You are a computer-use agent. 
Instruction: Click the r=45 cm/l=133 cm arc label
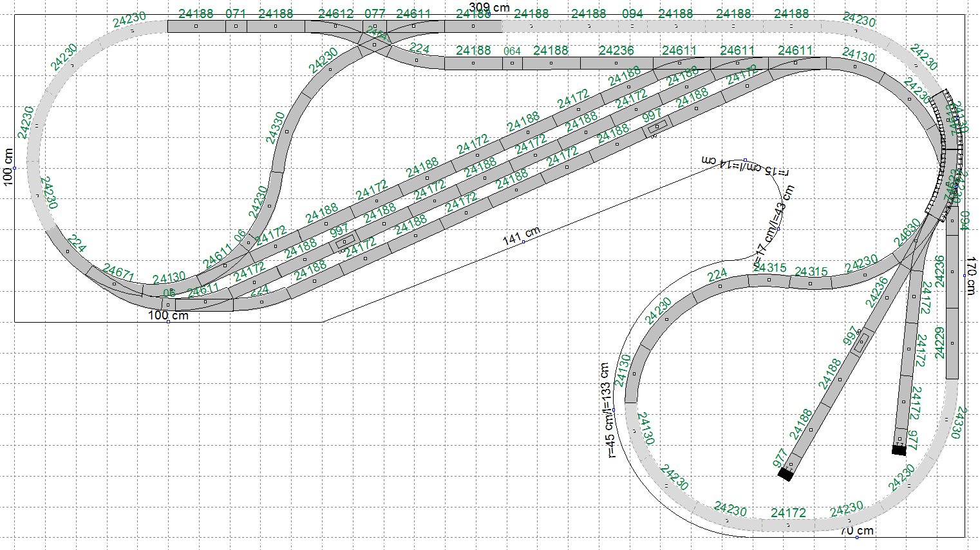(x=608, y=411)
